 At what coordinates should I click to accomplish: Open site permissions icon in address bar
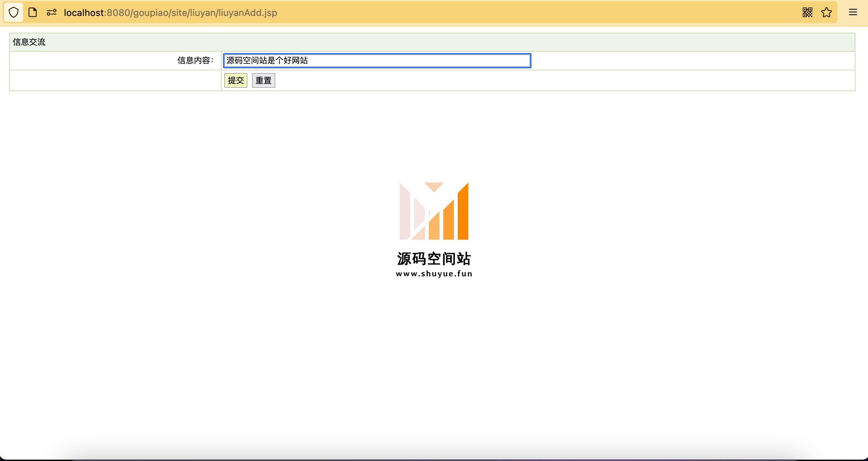click(x=52, y=13)
